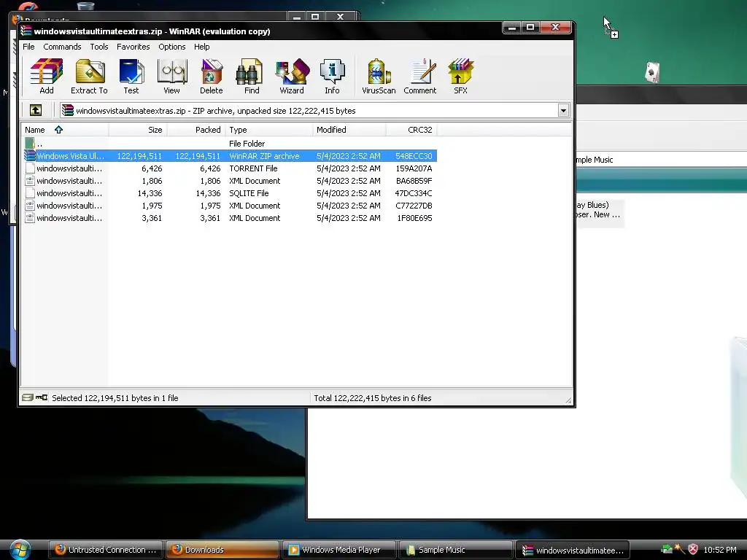Sort files by CRC32 column

(411, 130)
